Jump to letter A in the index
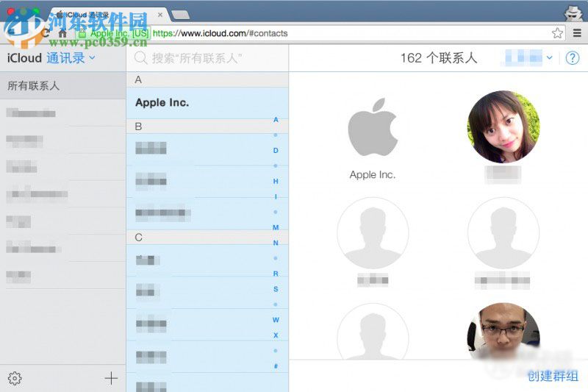Viewport: 588px width, 392px height. (x=276, y=120)
